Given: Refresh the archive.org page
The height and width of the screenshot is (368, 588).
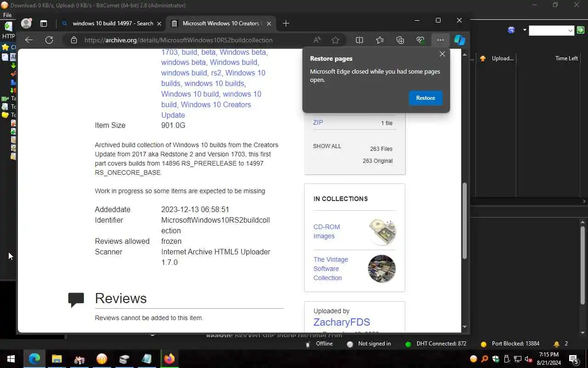Looking at the screenshot, I should pyautogui.click(x=49, y=40).
